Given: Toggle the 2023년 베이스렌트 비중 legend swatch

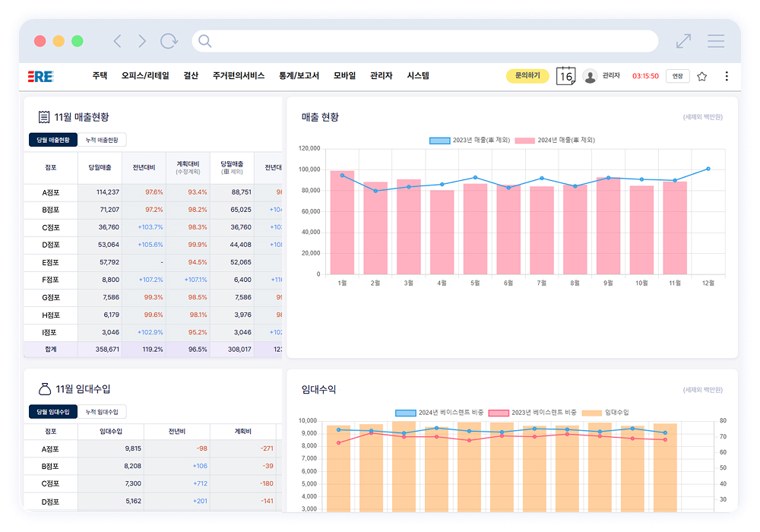Looking at the screenshot, I should pos(499,413).
